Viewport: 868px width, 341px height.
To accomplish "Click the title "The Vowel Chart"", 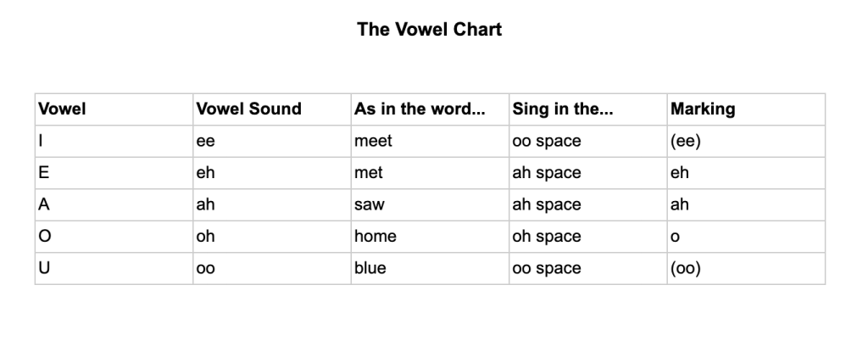I will [x=430, y=30].
